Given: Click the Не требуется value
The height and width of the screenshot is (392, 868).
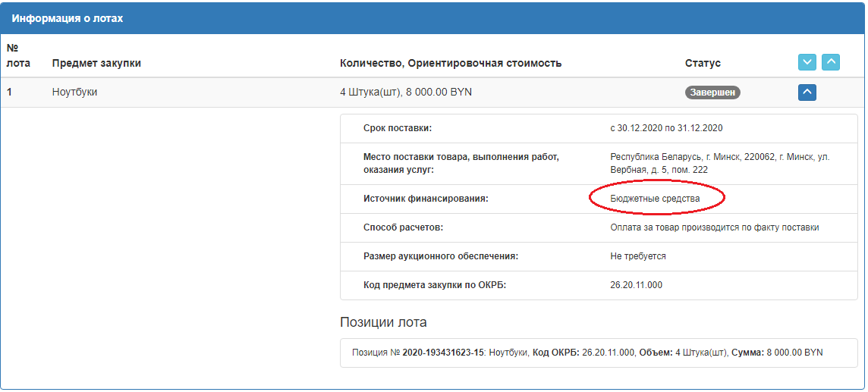Looking at the screenshot, I should coord(637,256).
